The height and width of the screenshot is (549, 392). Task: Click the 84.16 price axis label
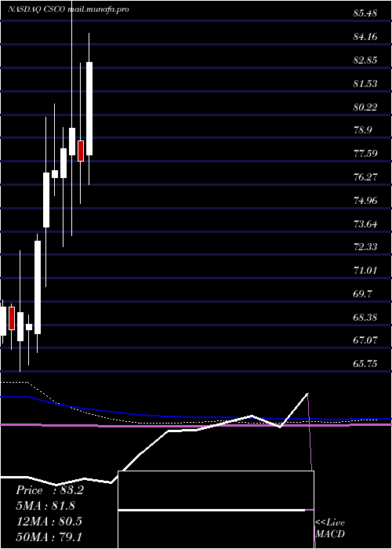tap(365, 37)
